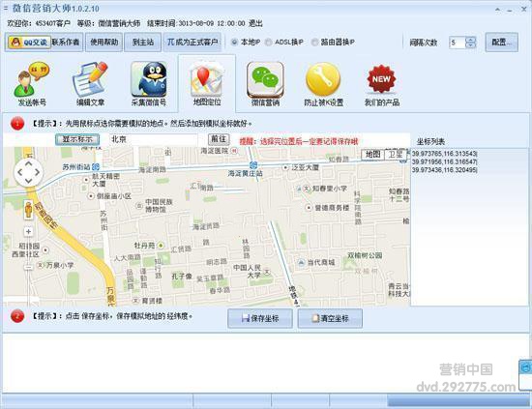This screenshot has height=409, width=532.
Task: Click the street view pegman icon
Action: (x=28, y=210)
